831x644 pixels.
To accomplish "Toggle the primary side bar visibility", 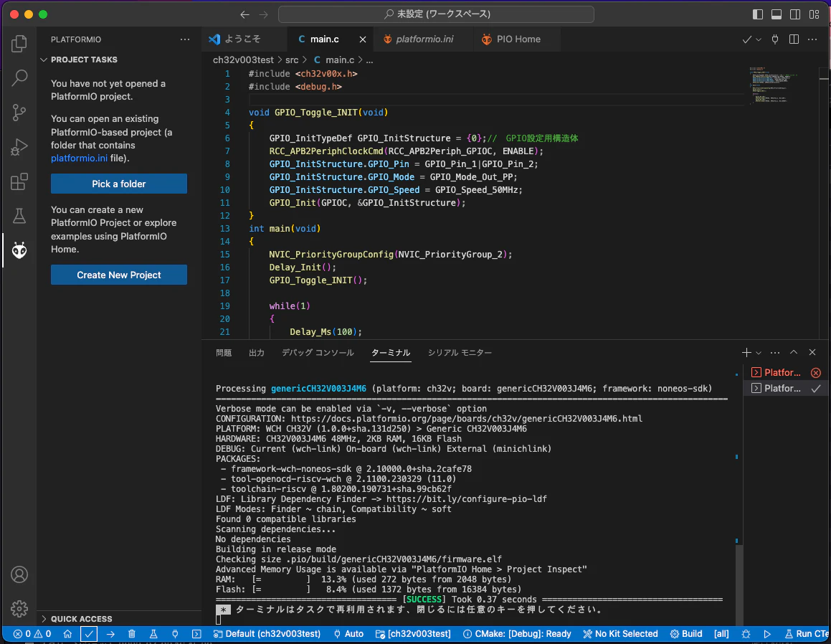I will coord(758,14).
